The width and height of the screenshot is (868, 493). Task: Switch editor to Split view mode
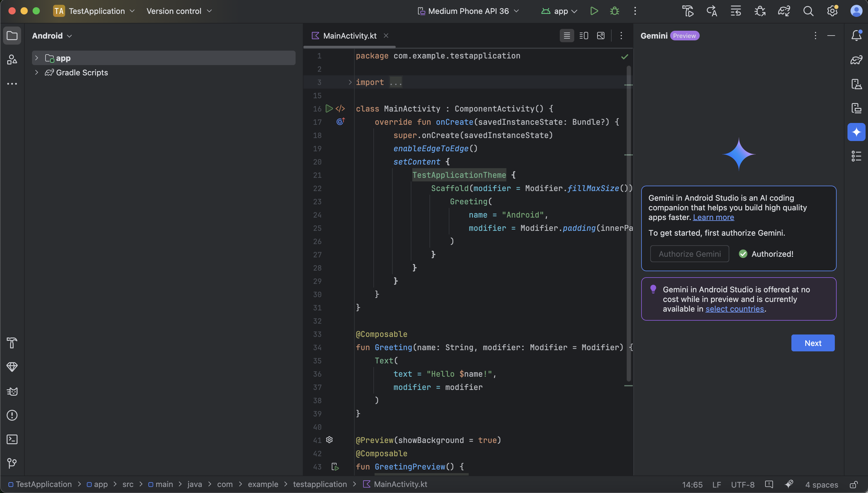tap(584, 36)
